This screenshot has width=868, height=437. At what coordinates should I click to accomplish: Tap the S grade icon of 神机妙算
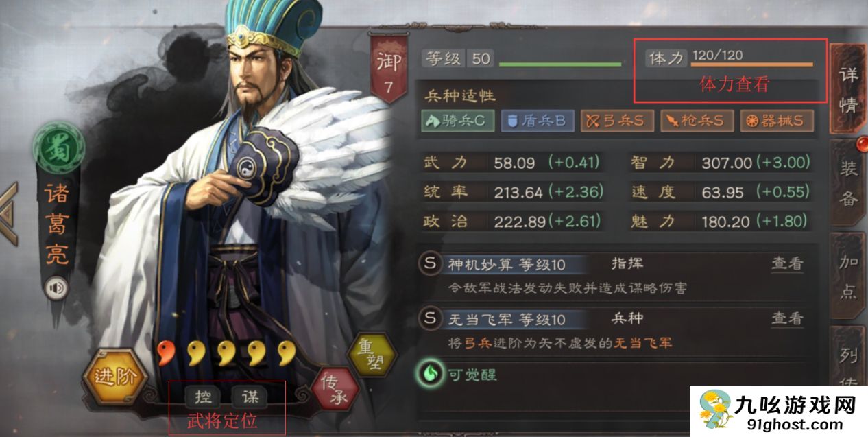430,263
